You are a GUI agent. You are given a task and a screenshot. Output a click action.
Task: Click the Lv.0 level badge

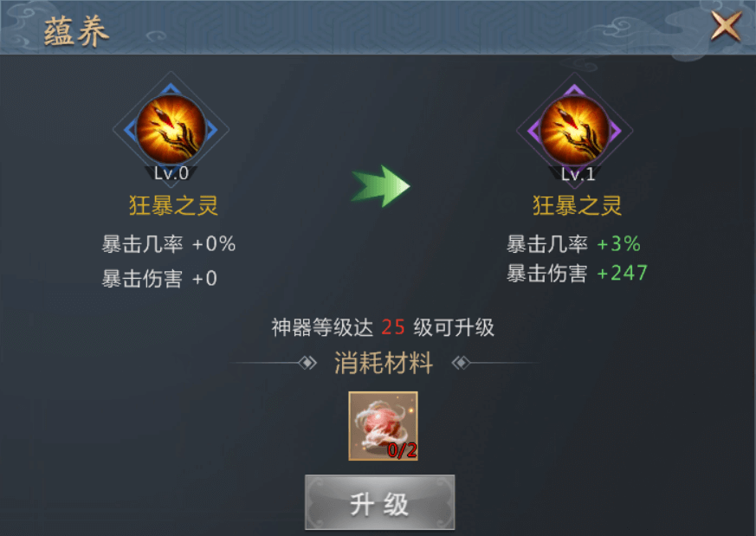pos(171,173)
